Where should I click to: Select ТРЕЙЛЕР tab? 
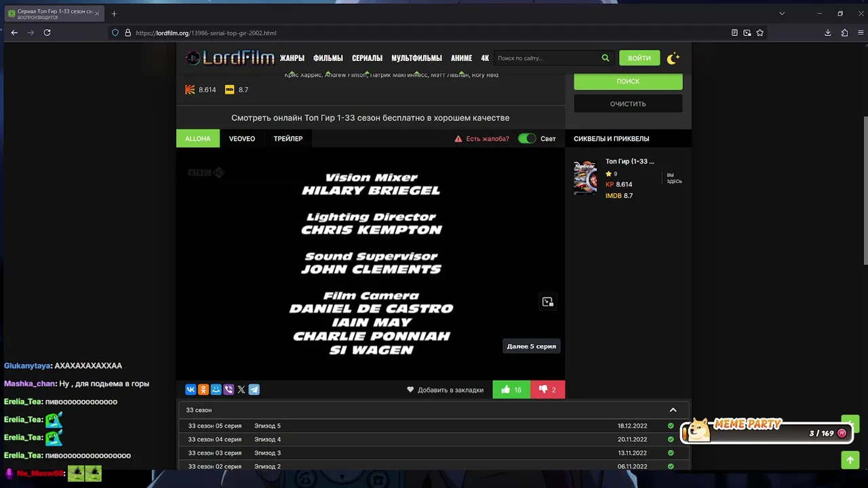pyautogui.click(x=288, y=138)
